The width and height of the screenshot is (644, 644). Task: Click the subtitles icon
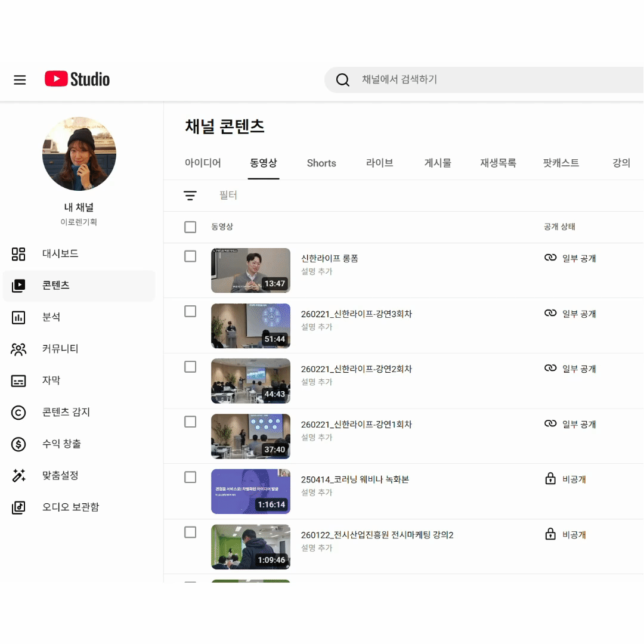(x=18, y=380)
